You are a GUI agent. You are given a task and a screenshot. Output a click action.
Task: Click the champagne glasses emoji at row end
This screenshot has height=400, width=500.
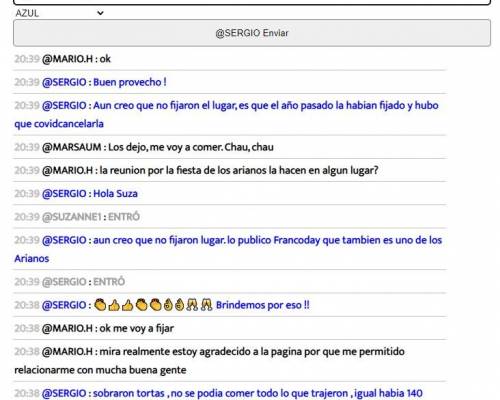206,305
